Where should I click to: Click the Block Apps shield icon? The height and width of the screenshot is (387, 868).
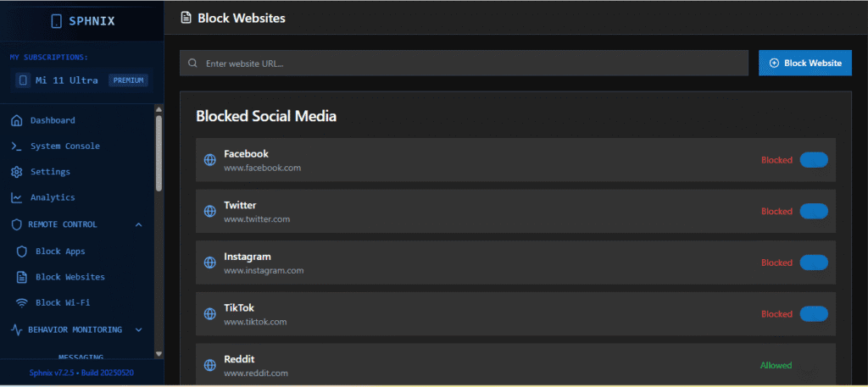[21, 252]
